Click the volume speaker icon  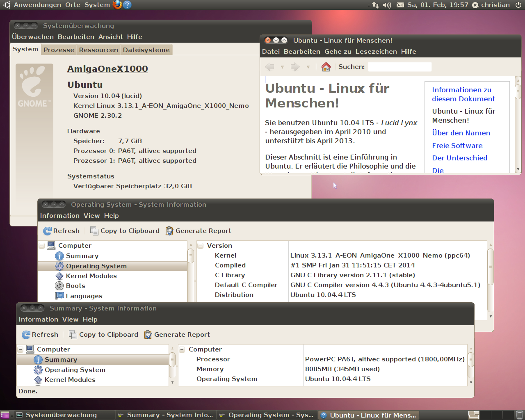(x=387, y=5)
